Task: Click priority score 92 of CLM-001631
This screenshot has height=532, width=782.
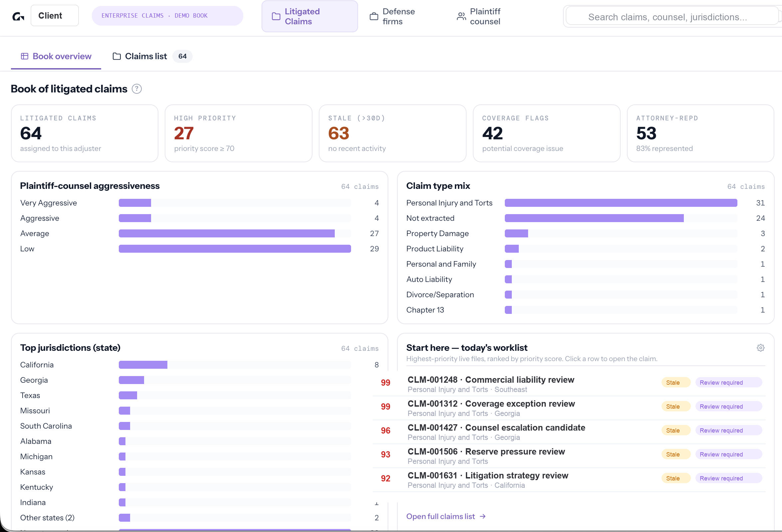Action: [x=386, y=478]
